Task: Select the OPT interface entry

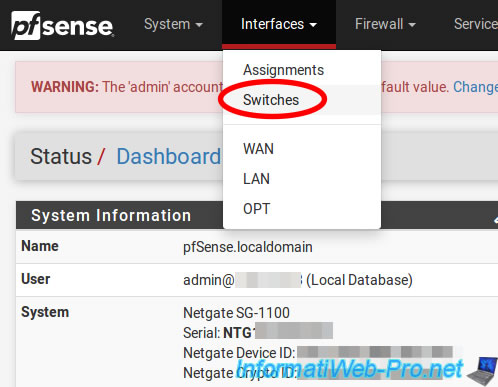Action: coord(256,209)
